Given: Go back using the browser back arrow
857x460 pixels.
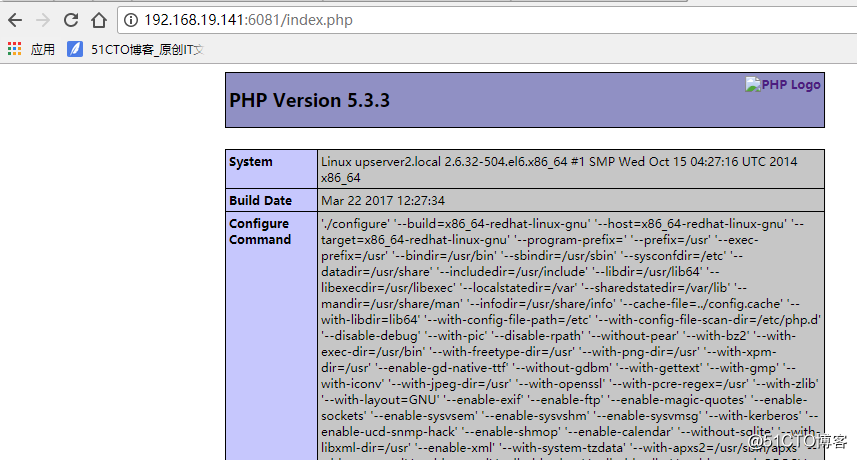Looking at the screenshot, I should click(15, 20).
